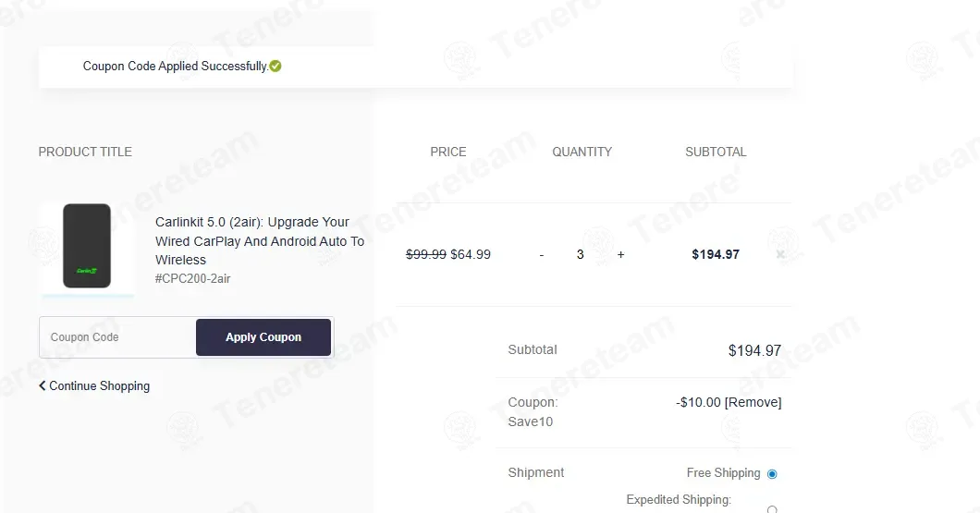Focus the Coupon Code input field
Image resolution: width=980 pixels, height=513 pixels.
(117, 337)
